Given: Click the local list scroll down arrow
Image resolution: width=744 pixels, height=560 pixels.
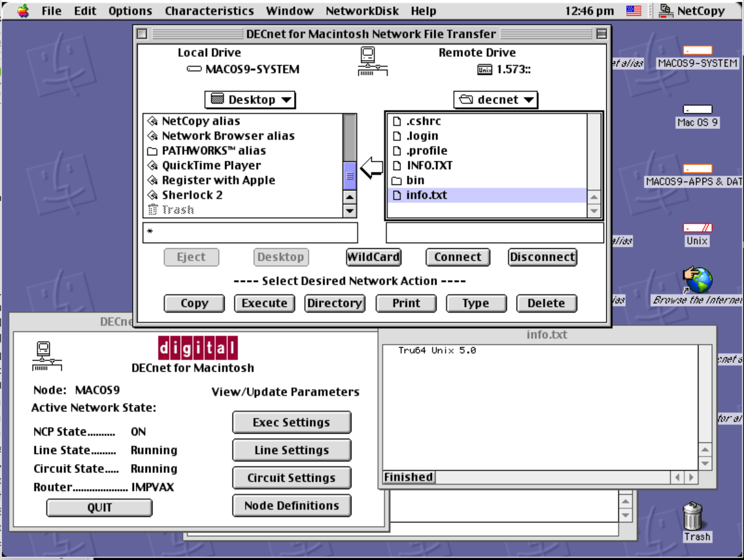Looking at the screenshot, I should (350, 211).
